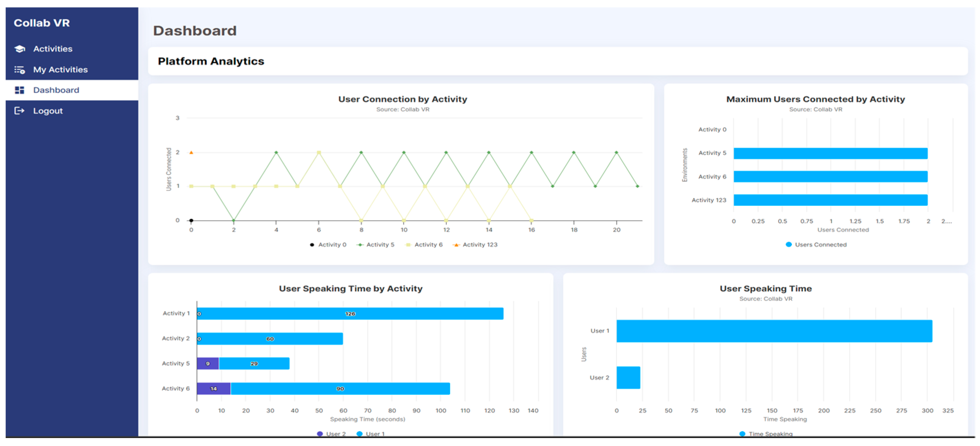Open the Activities menu item

(x=52, y=49)
